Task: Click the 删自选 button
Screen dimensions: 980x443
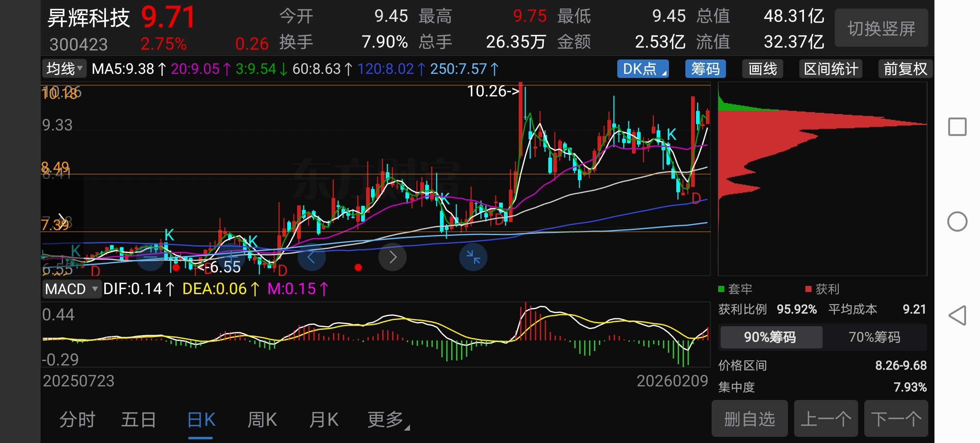Action: [749, 419]
